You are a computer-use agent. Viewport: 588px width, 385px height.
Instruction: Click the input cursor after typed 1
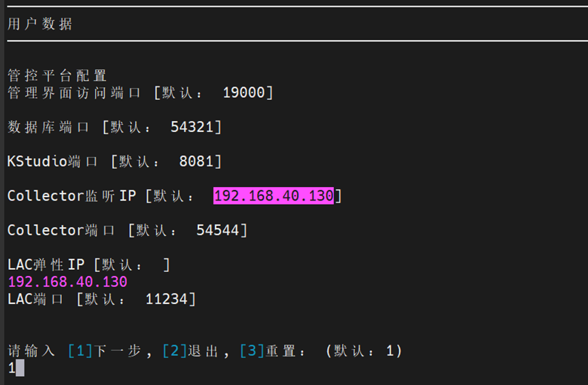pos(20,368)
